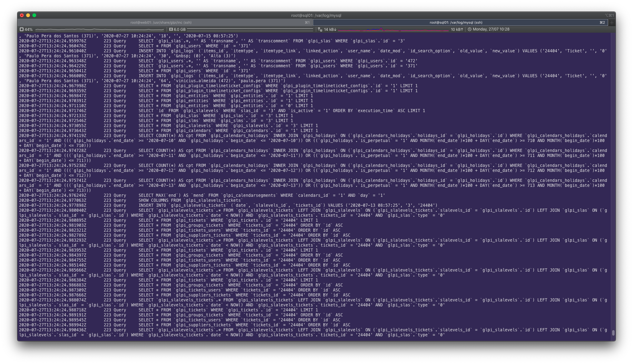Click the timestamp '2020-07-27T13:24:24.975741Z'
Viewport: 633px width, 364px height.
53,180
